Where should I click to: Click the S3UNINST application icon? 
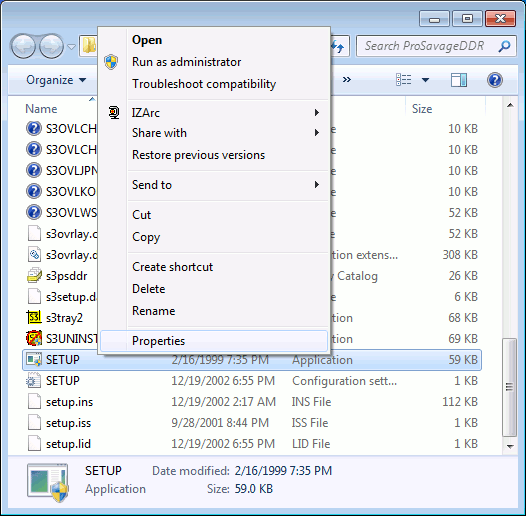point(34,339)
